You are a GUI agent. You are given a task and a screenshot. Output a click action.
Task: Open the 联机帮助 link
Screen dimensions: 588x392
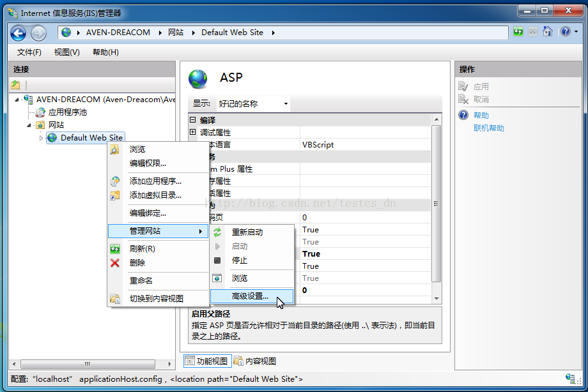pyautogui.click(x=489, y=128)
